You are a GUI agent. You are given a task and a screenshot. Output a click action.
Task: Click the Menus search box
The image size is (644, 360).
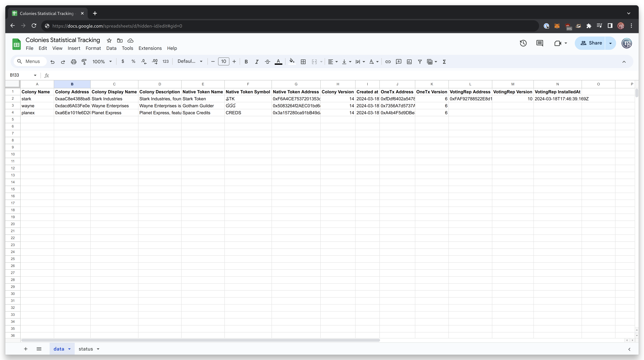[x=30, y=62]
